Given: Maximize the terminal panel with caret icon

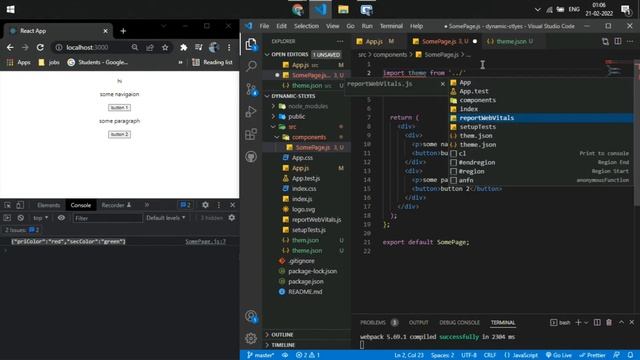Looking at the screenshot, I should click(x=621, y=322).
